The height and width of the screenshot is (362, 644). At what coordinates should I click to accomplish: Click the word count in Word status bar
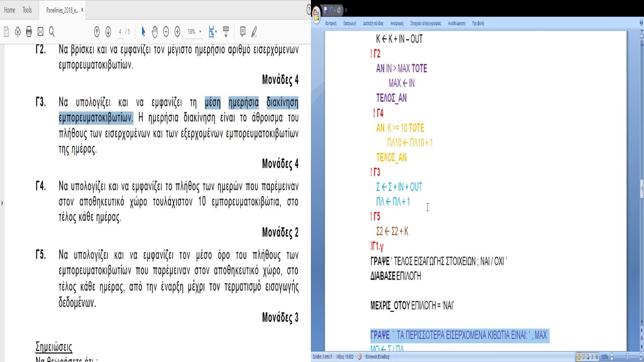(344, 357)
